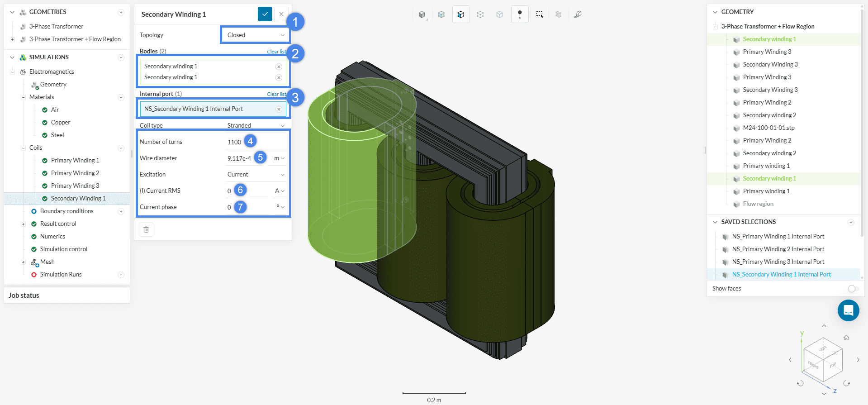Collapse the SIMULATIONS section
Image resolution: width=868 pixels, height=405 pixels.
tap(12, 57)
